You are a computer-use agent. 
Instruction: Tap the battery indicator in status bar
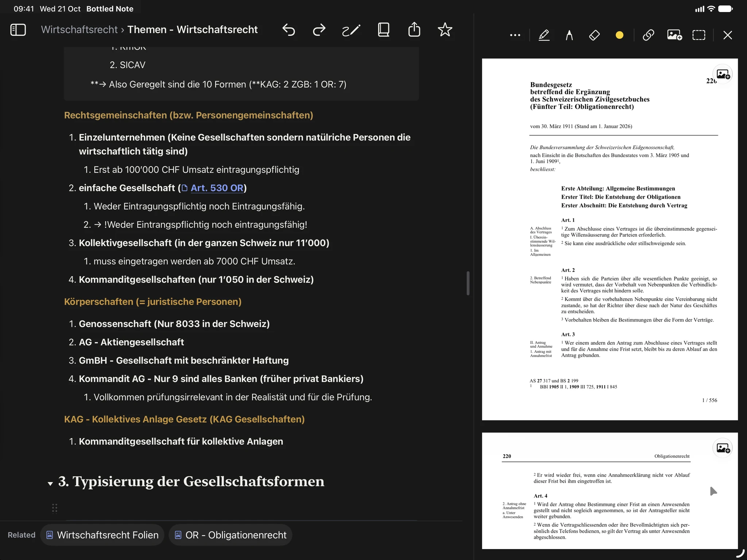(725, 9)
